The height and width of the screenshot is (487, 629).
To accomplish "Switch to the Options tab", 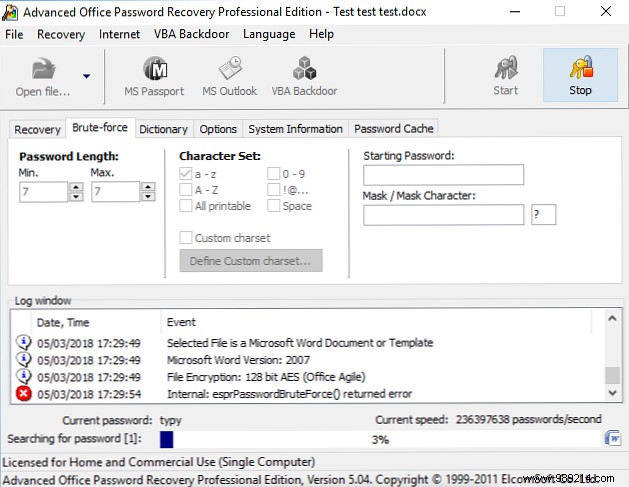I will tap(218, 129).
